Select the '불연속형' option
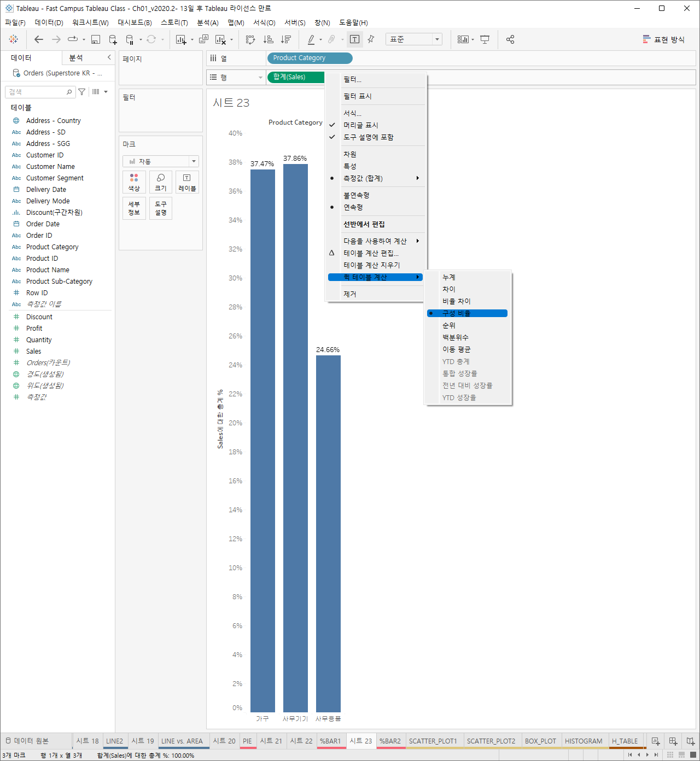The width and height of the screenshot is (700, 761). (x=375, y=195)
